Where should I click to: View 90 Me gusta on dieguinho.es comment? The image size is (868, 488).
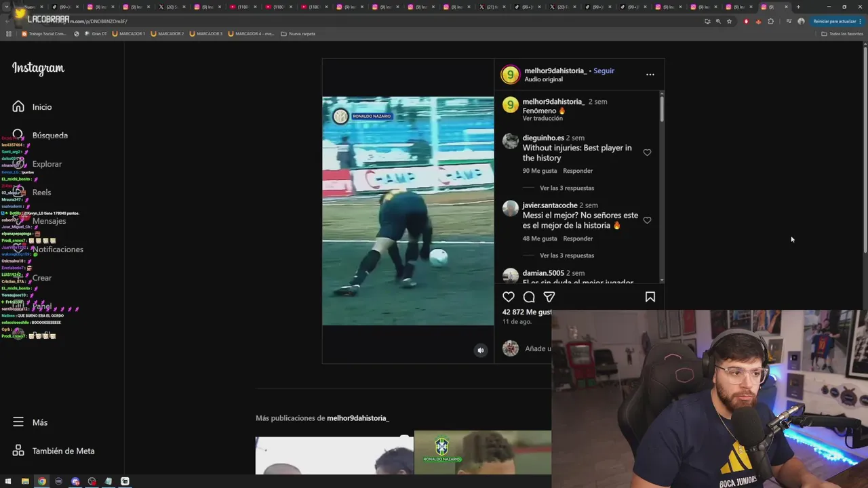pos(540,171)
